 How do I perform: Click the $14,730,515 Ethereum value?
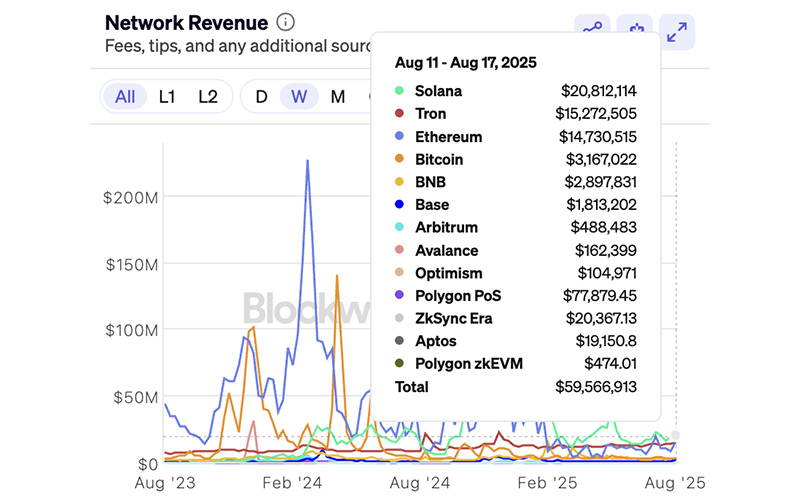tap(597, 137)
